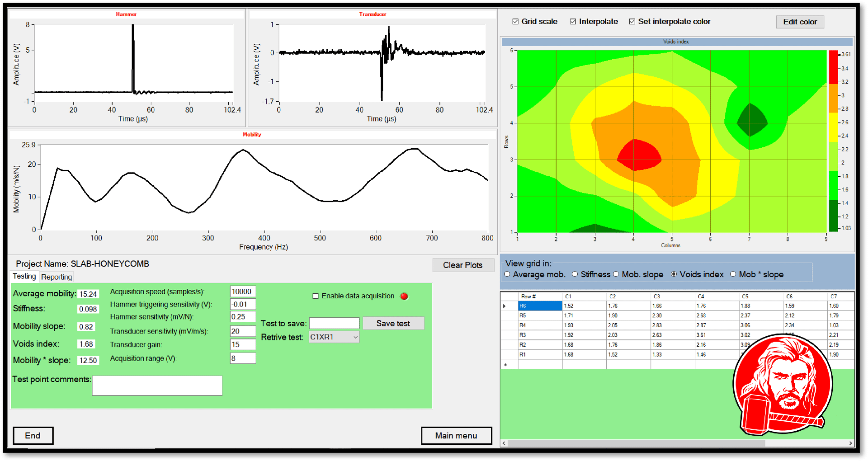The width and height of the screenshot is (868, 461).
Task: Enable data acquisition checkbox
Action: click(316, 296)
